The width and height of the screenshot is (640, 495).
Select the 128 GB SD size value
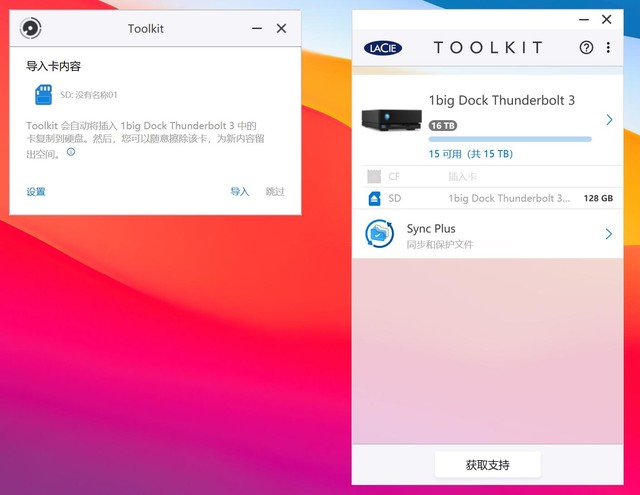click(598, 198)
